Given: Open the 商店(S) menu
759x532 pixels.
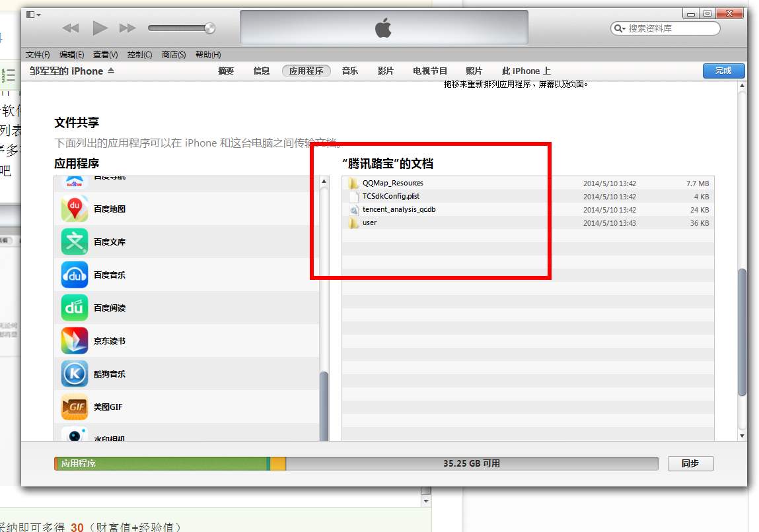Looking at the screenshot, I should pyautogui.click(x=174, y=55).
